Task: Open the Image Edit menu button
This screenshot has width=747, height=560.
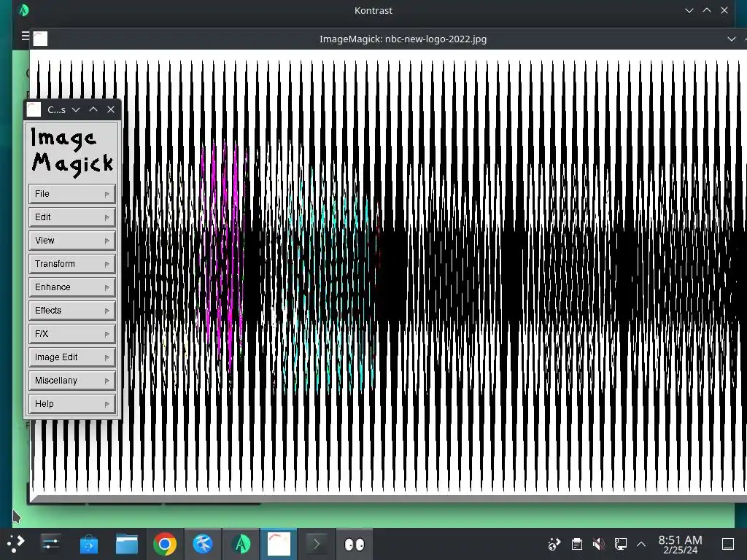Action: pos(72,357)
